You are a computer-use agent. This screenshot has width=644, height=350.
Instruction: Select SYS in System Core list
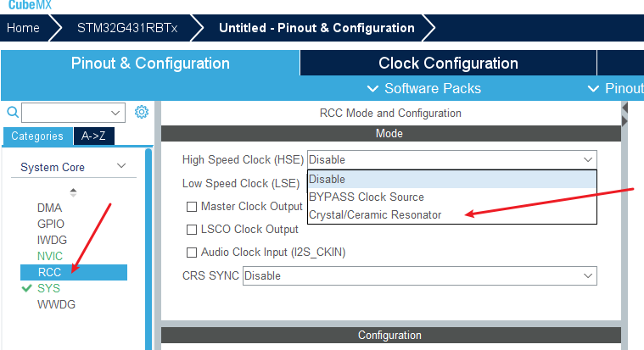click(x=49, y=288)
